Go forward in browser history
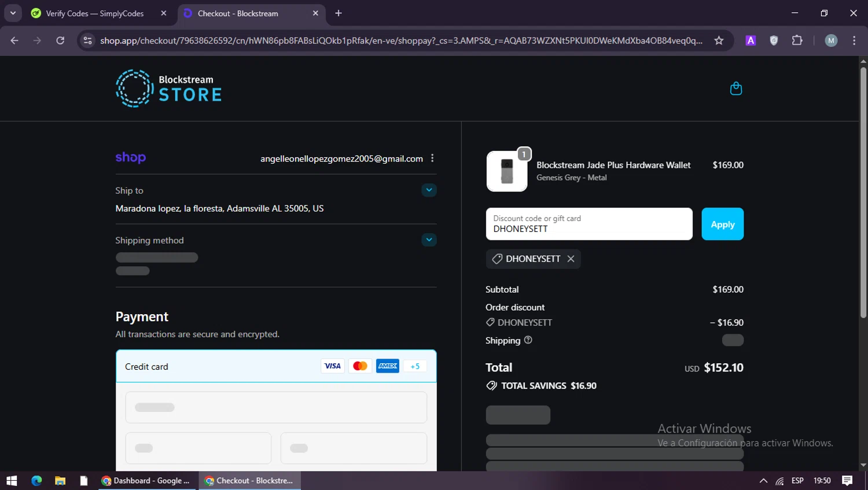The width and height of the screenshot is (868, 490). (x=37, y=40)
